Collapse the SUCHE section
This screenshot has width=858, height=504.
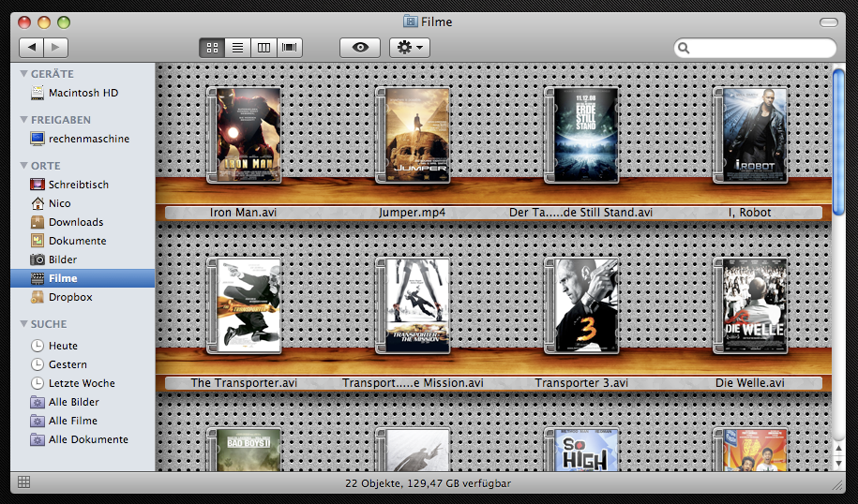pos(23,323)
